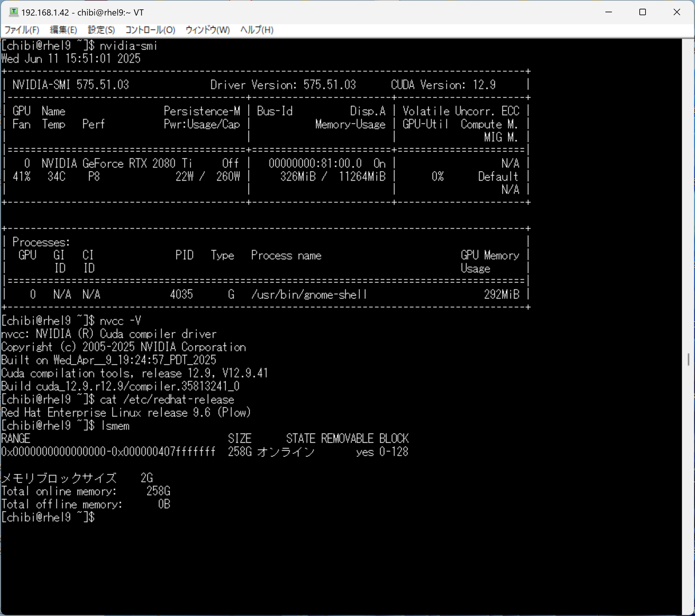Click the scrollbar track above the thumb
The width and height of the screenshot is (695, 616).
pos(688,204)
